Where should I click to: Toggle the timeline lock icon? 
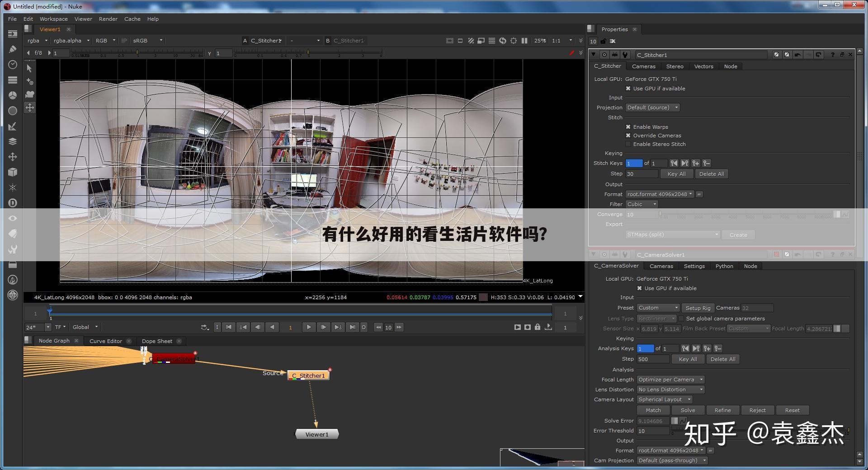coord(538,327)
